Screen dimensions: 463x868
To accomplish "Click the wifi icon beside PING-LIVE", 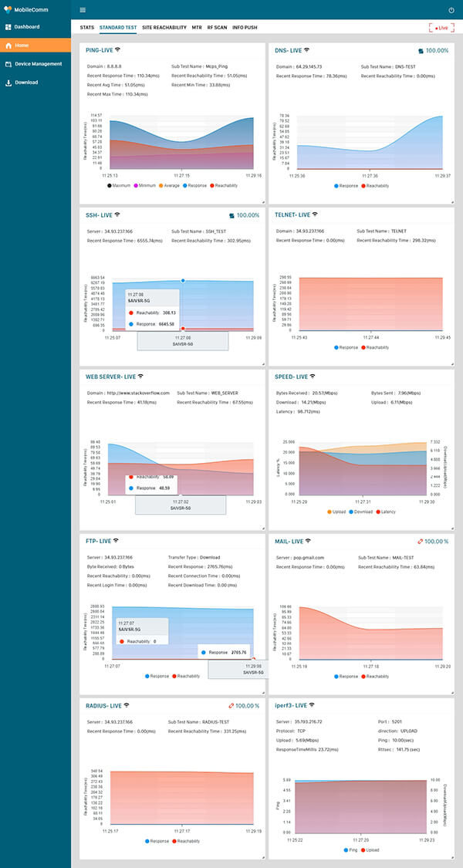I will [118, 49].
